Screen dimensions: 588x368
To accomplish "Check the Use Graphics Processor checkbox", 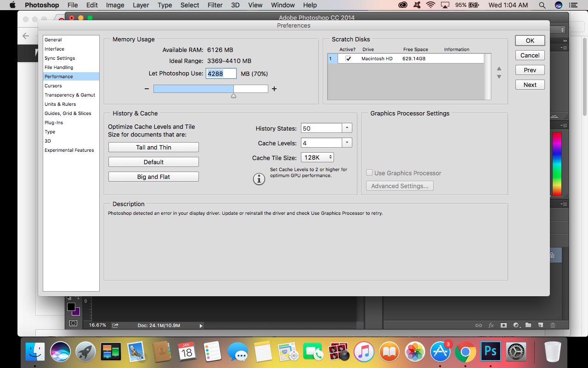I will coord(369,173).
